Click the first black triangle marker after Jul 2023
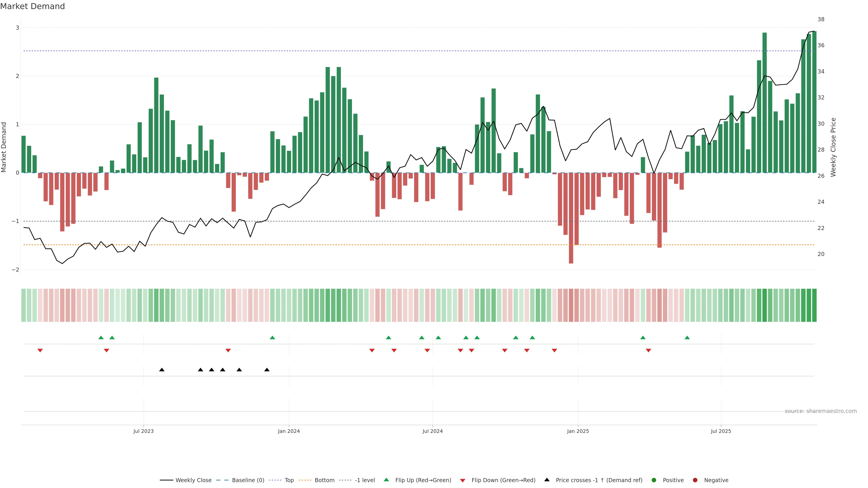The image size is (868, 488). pyautogui.click(x=162, y=370)
